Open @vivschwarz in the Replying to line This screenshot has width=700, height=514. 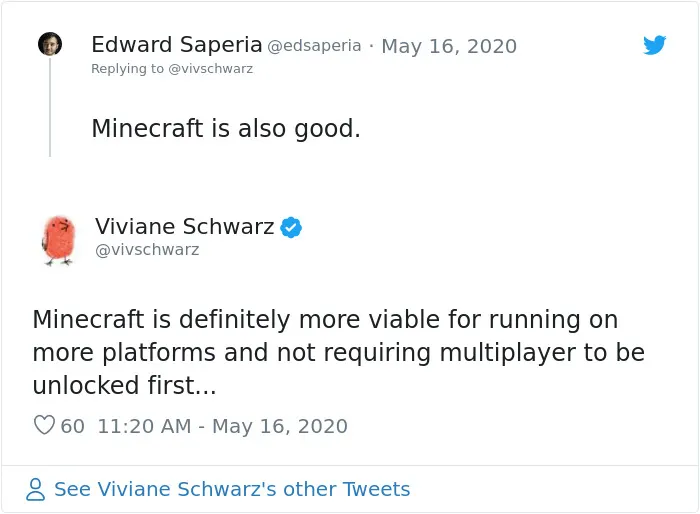pyautogui.click(x=210, y=69)
